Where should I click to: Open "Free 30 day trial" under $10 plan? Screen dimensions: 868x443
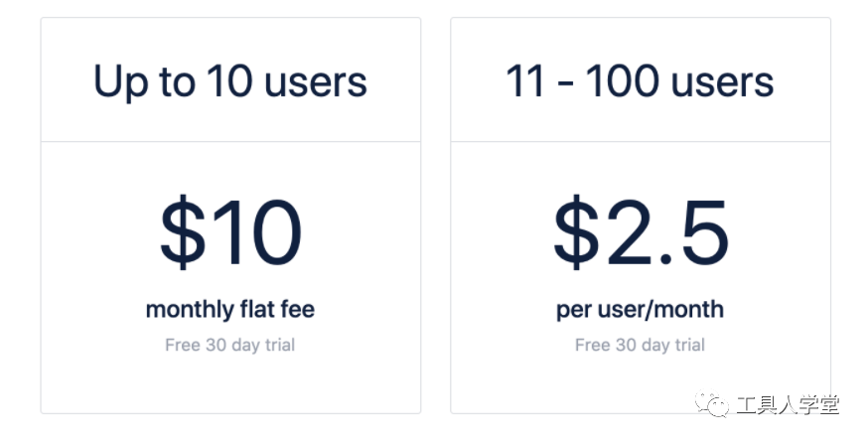230,345
